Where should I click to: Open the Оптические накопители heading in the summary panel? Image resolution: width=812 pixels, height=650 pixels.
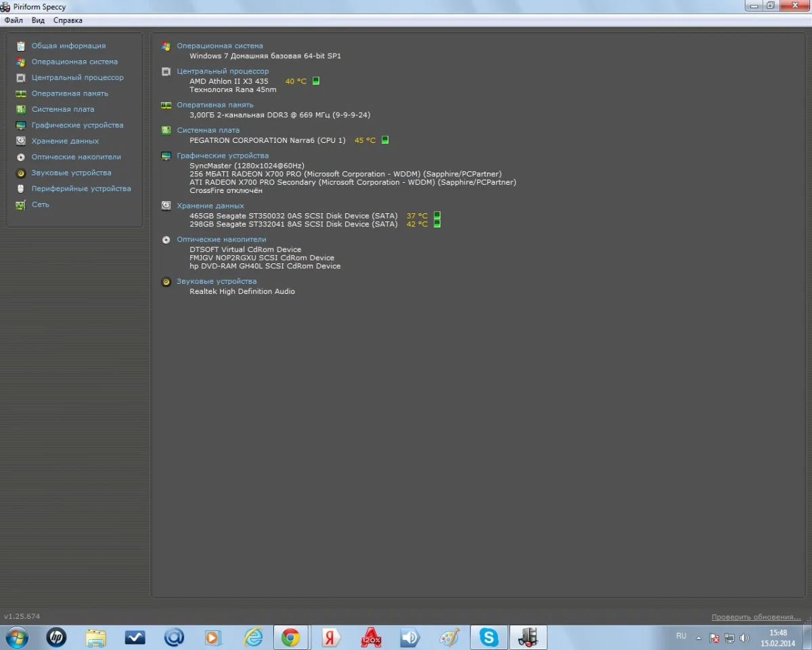pos(221,240)
